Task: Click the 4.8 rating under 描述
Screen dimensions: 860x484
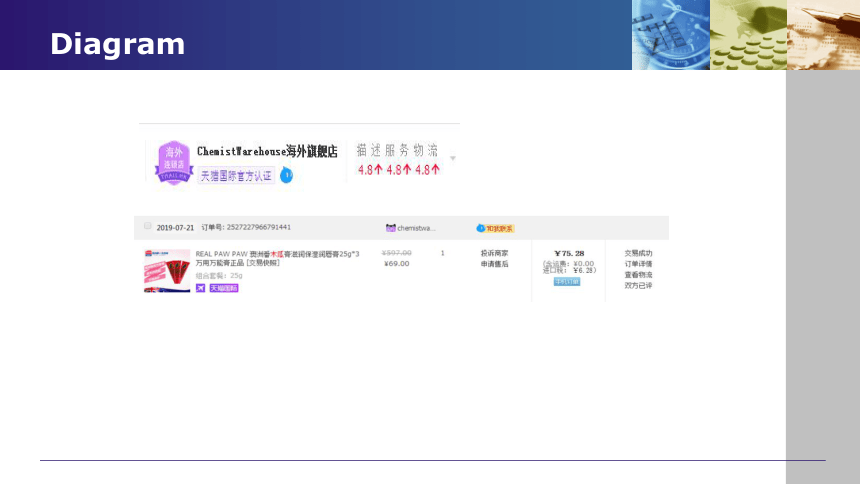Action: 370,170
